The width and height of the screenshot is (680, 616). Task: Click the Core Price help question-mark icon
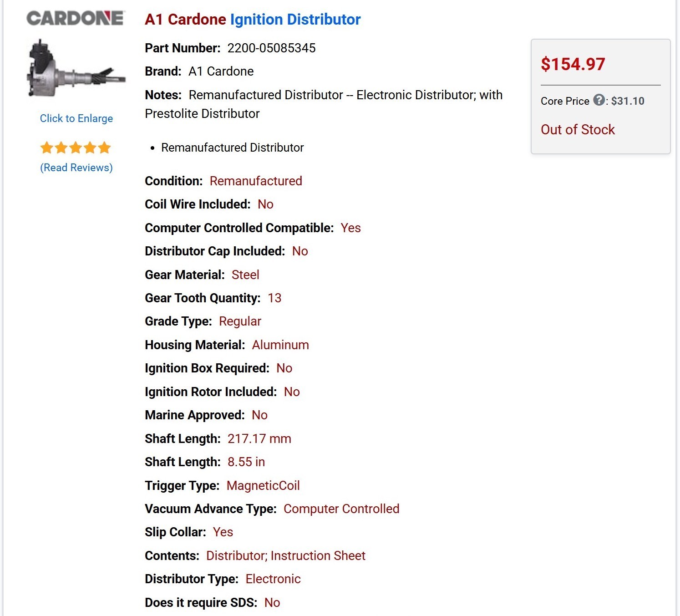[599, 100]
